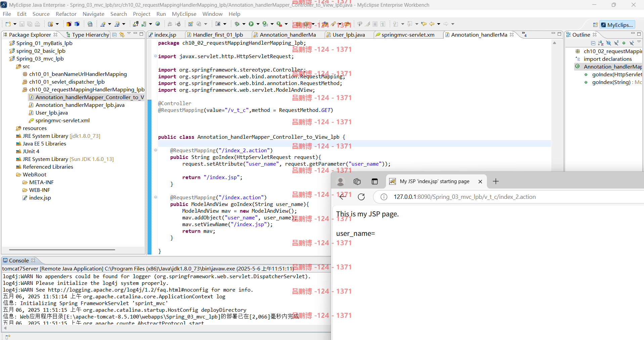644x340 pixels.
Task: Open a new browser tab
Action: (496, 181)
